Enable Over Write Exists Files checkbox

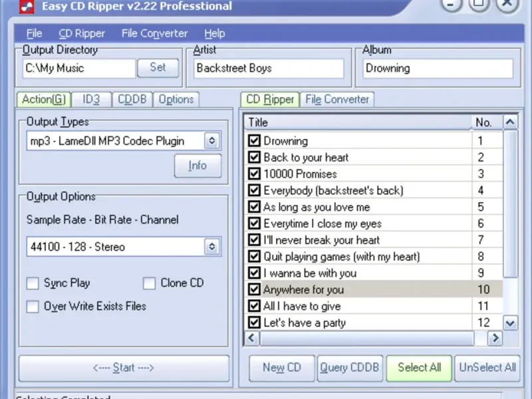pyautogui.click(x=33, y=307)
